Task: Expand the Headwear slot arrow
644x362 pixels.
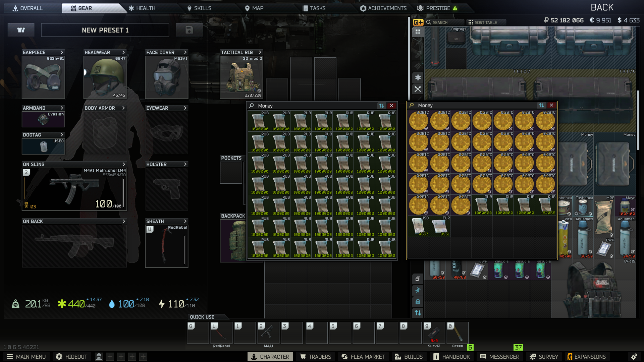Action: click(x=123, y=52)
